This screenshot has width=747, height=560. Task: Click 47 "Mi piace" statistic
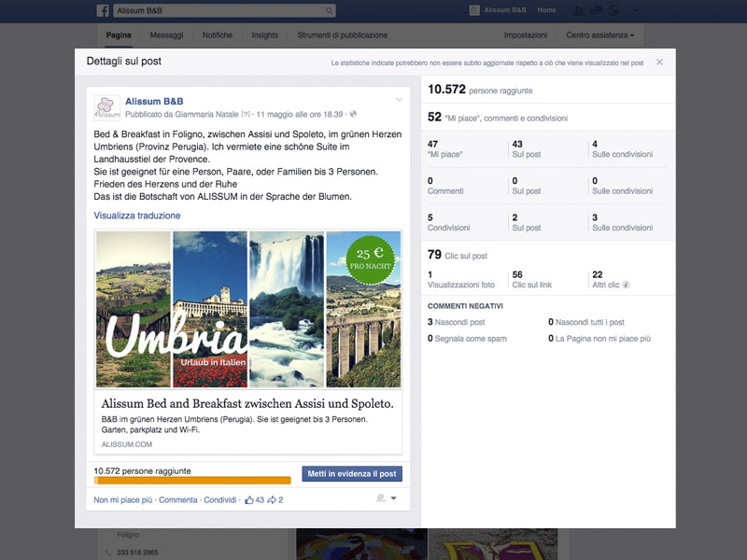point(445,149)
